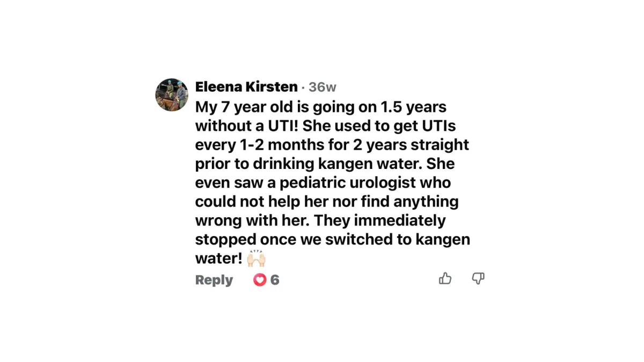Reply to Eleena Kirsten's comment
Image resolution: width=644 pixels, height=362 pixels.
coord(214,280)
